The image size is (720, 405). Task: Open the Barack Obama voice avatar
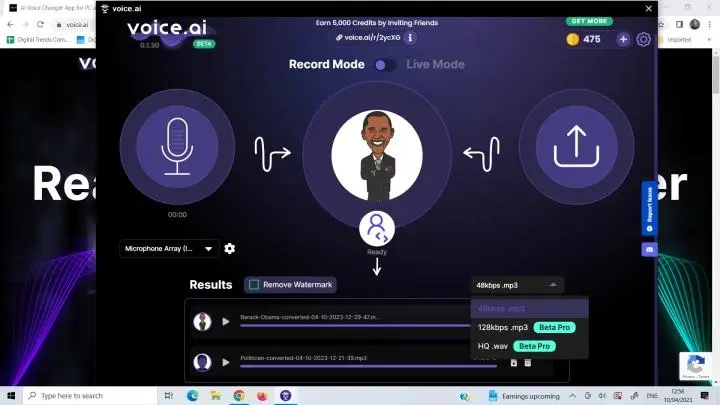377,155
